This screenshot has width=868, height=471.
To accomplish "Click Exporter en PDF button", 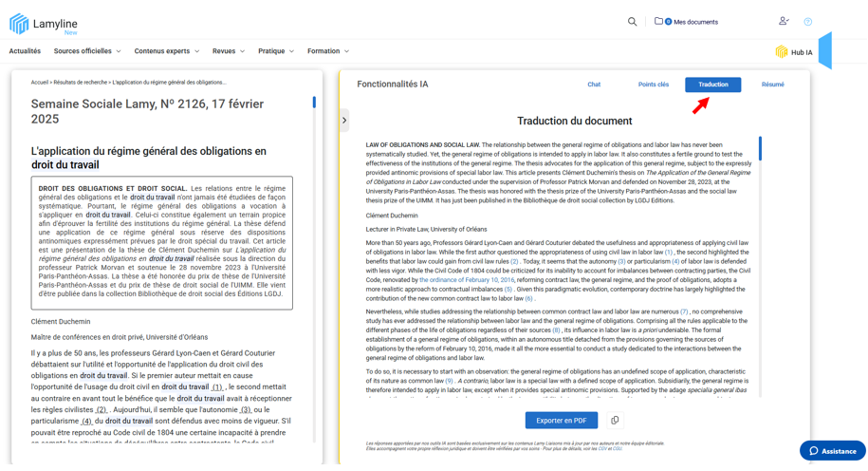I will click(561, 420).
